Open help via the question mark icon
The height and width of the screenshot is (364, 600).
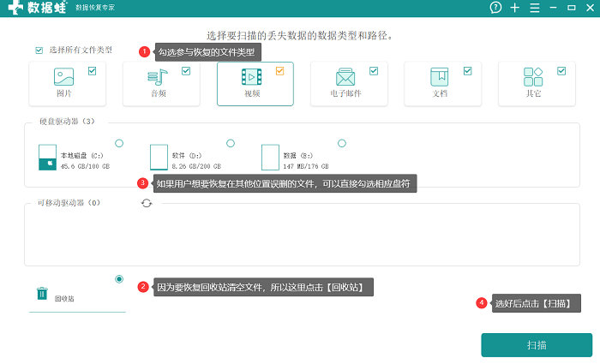(x=495, y=8)
